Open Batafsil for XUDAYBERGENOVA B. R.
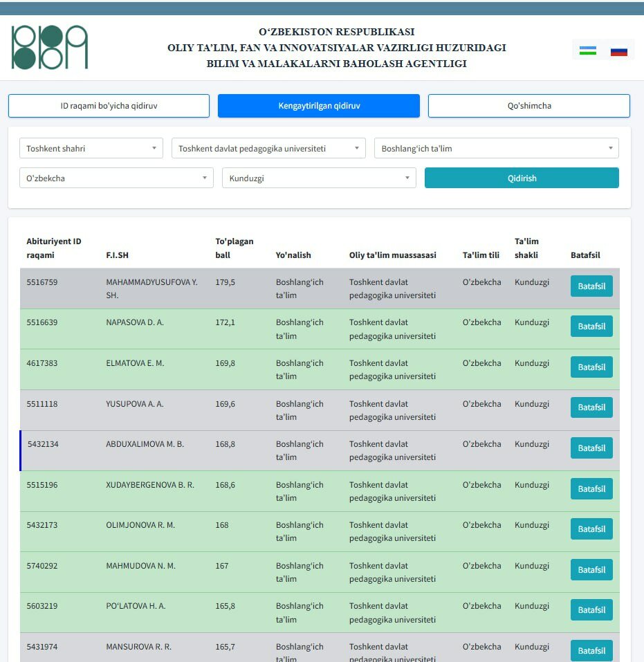 (591, 488)
